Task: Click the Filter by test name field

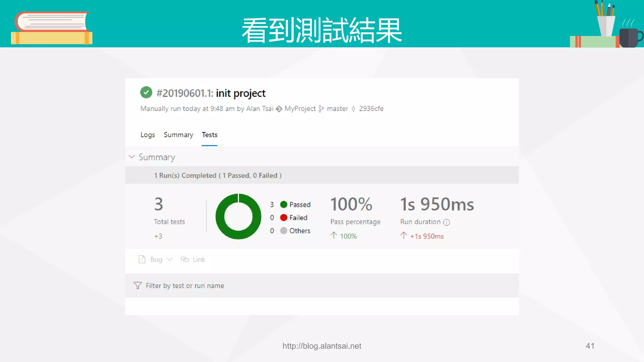Action: pyautogui.click(x=185, y=286)
